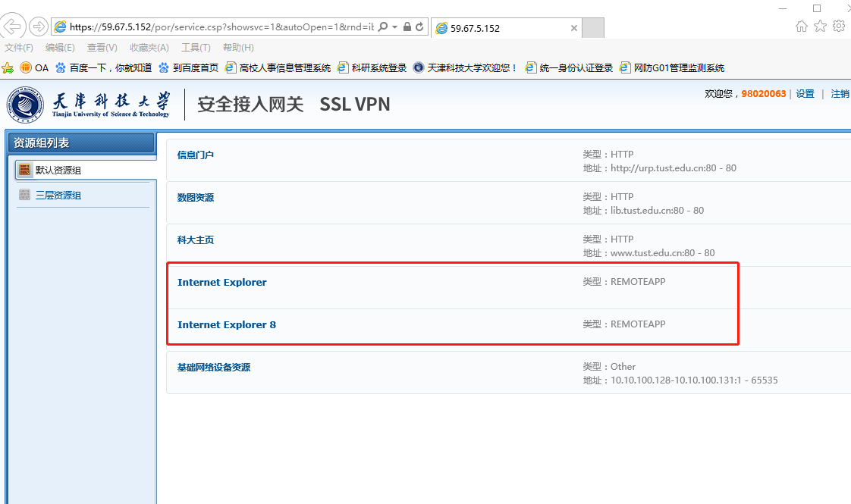Select 三层资源组 in resource group list
851x504 pixels.
pyautogui.click(x=58, y=196)
